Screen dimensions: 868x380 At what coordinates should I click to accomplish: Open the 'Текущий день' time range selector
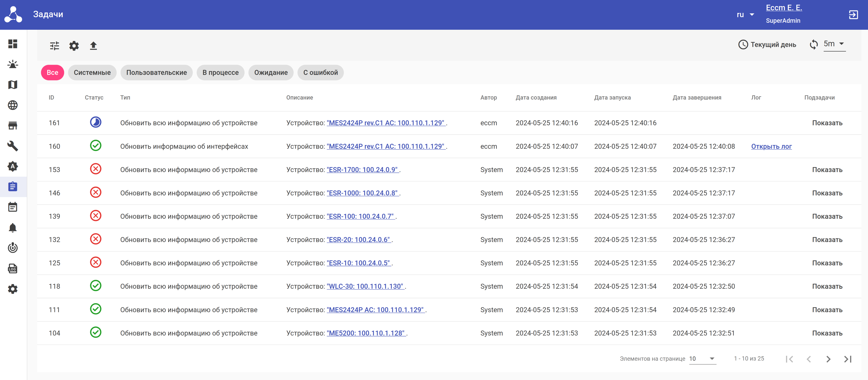click(767, 44)
